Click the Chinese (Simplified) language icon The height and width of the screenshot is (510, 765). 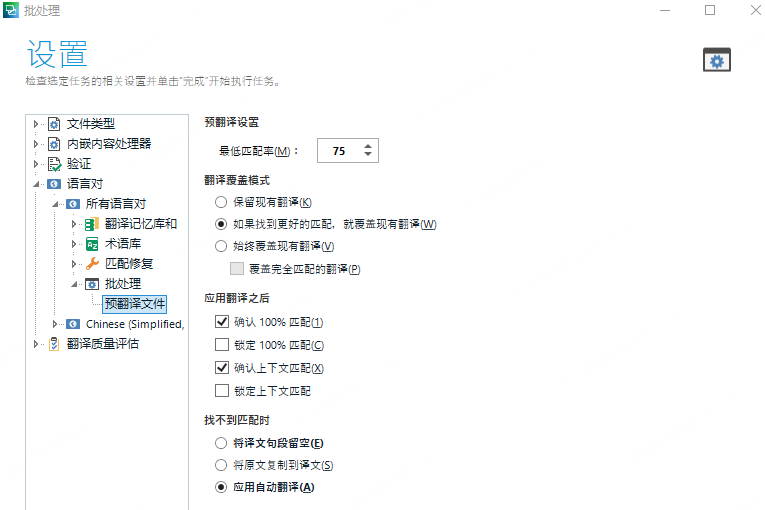point(73,324)
